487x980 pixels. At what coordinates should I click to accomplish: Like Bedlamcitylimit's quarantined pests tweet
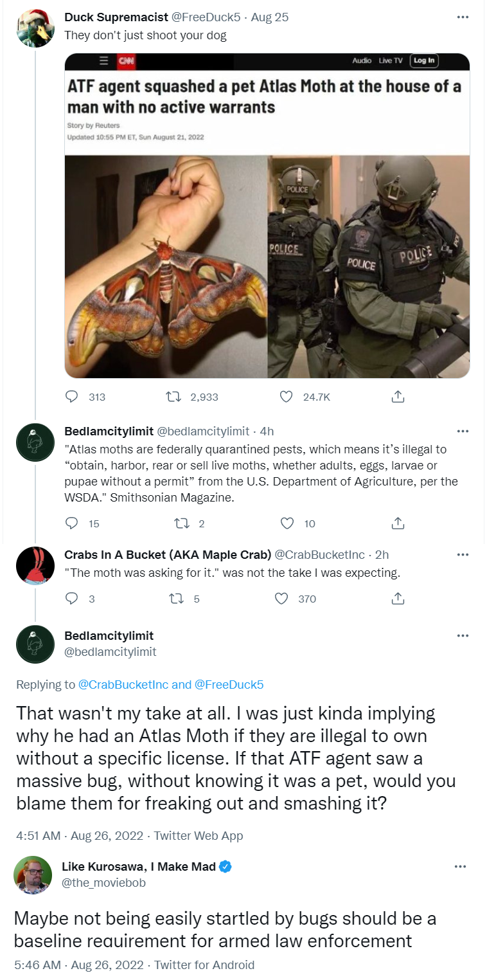(286, 523)
